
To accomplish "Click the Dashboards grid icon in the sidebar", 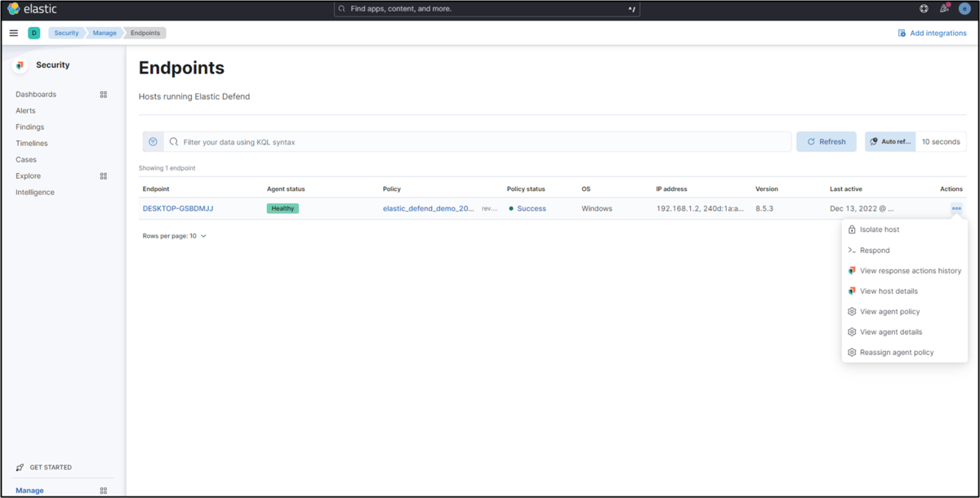I will coord(103,94).
